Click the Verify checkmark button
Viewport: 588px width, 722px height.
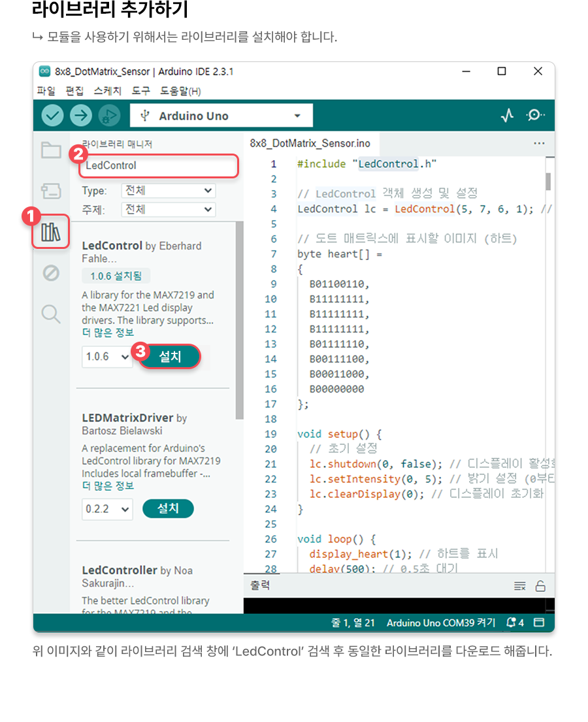pyautogui.click(x=53, y=116)
